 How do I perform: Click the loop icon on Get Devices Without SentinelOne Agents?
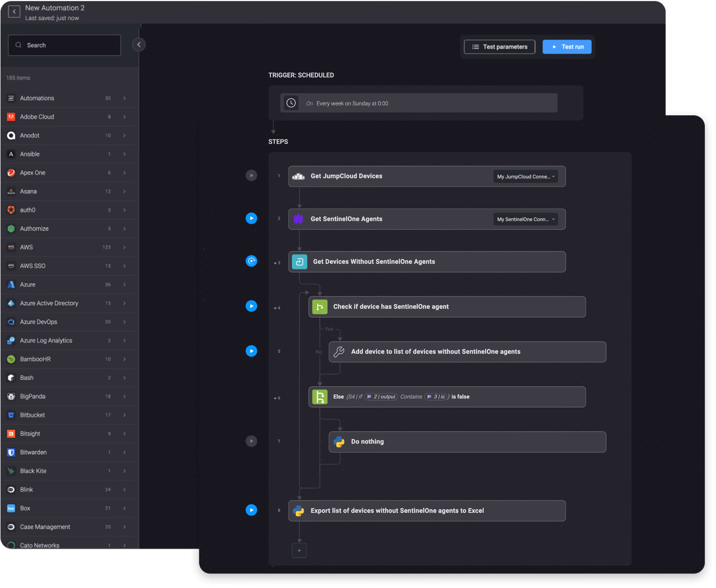300,262
